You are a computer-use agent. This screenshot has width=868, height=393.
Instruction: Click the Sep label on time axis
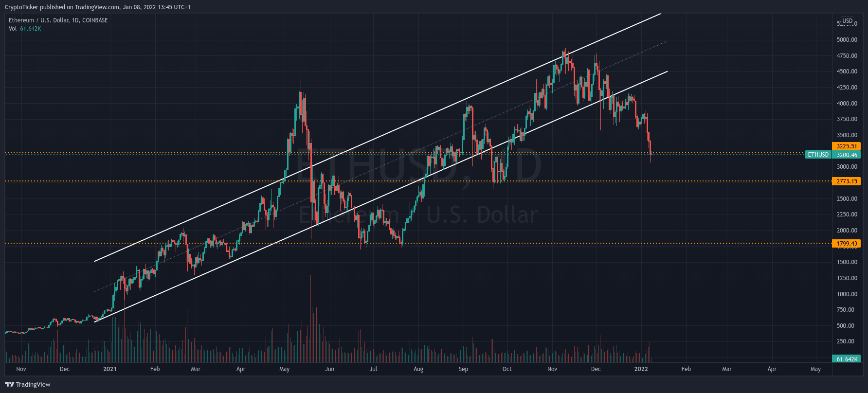463,369
